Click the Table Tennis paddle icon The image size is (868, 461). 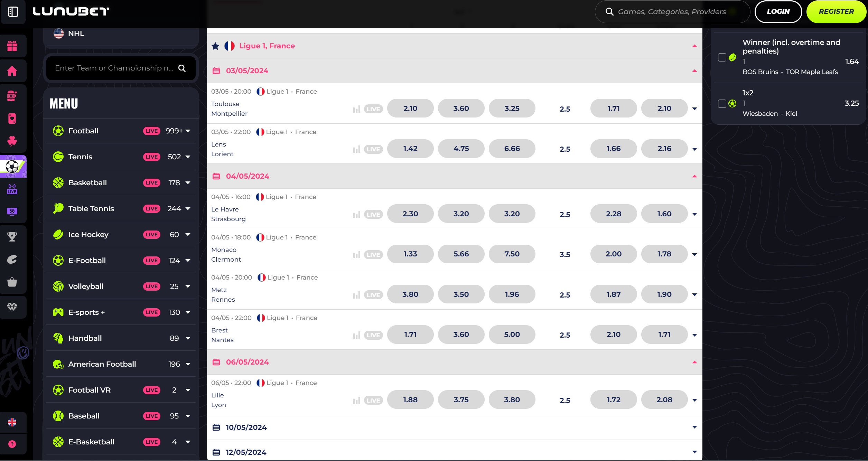tap(58, 209)
